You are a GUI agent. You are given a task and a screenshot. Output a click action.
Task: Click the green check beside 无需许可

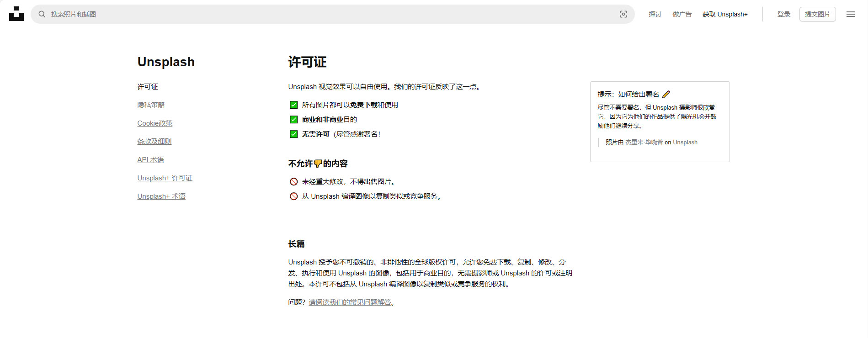click(293, 134)
